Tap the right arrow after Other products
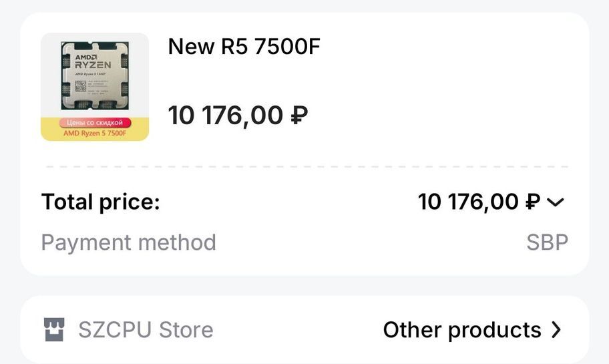 tap(556, 329)
